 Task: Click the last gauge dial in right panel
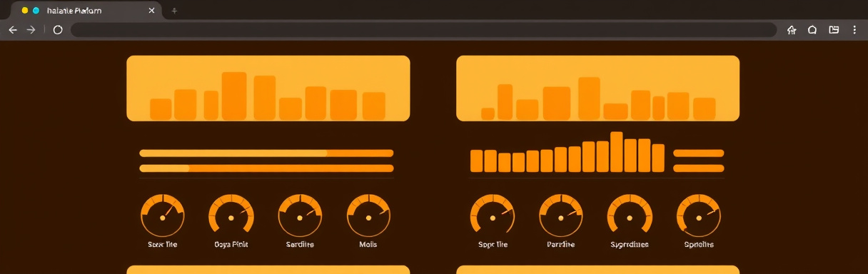(x=698, y=215)
